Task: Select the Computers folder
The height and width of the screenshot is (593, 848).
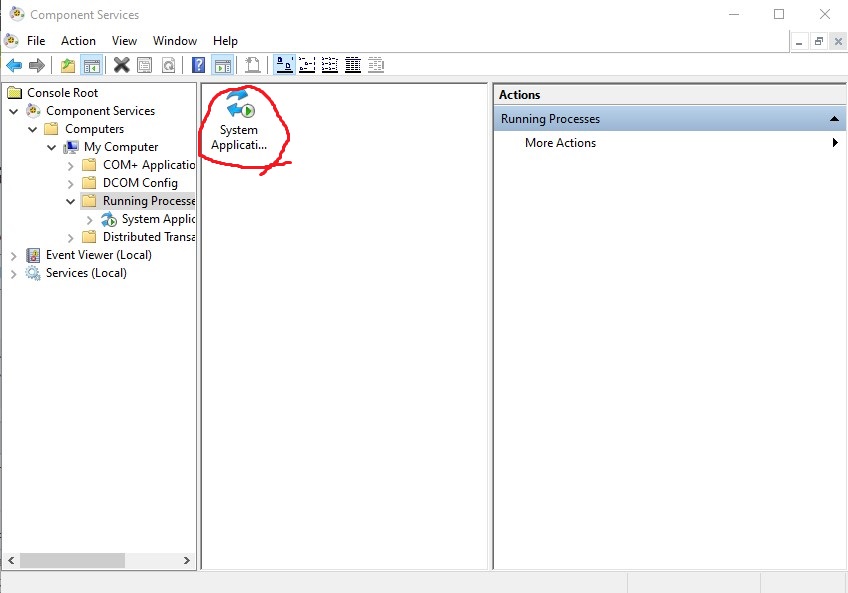Action: pos(95,129)
